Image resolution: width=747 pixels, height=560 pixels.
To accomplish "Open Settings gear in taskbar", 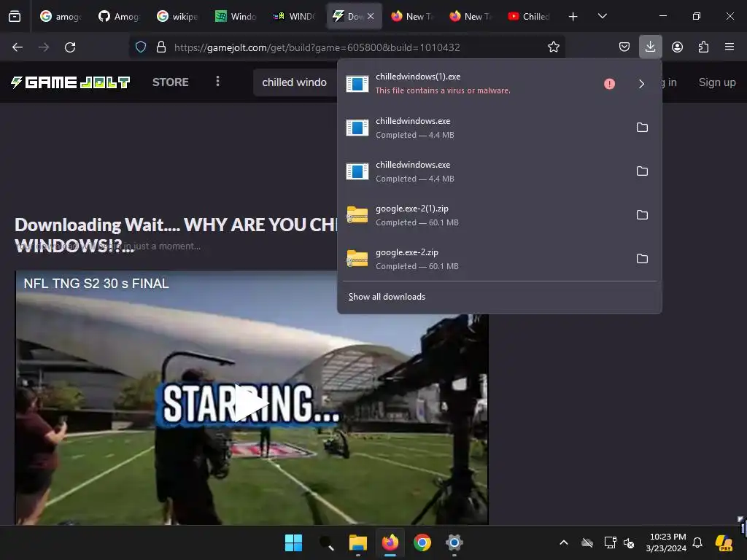I will point(454,542).
